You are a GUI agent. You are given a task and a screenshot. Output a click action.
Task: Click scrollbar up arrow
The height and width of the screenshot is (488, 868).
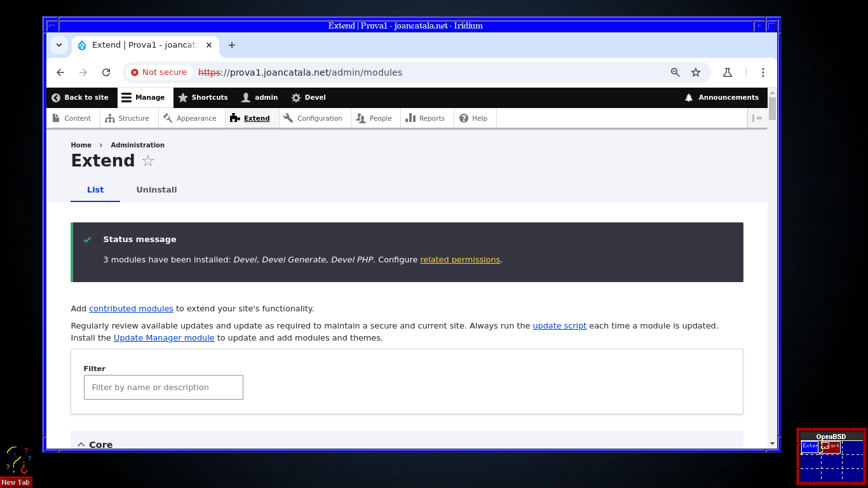pos(772,92)
